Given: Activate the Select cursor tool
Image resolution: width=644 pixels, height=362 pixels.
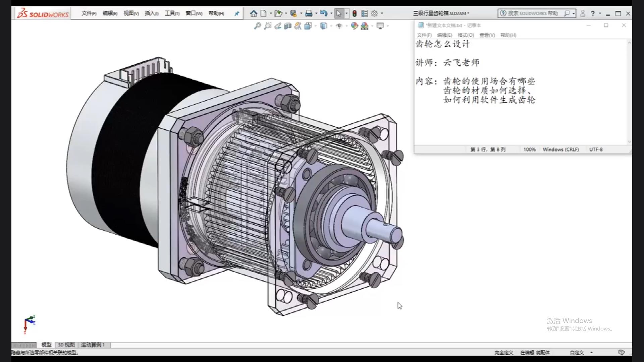Looking at the screenshot, I should pos(339,13).
